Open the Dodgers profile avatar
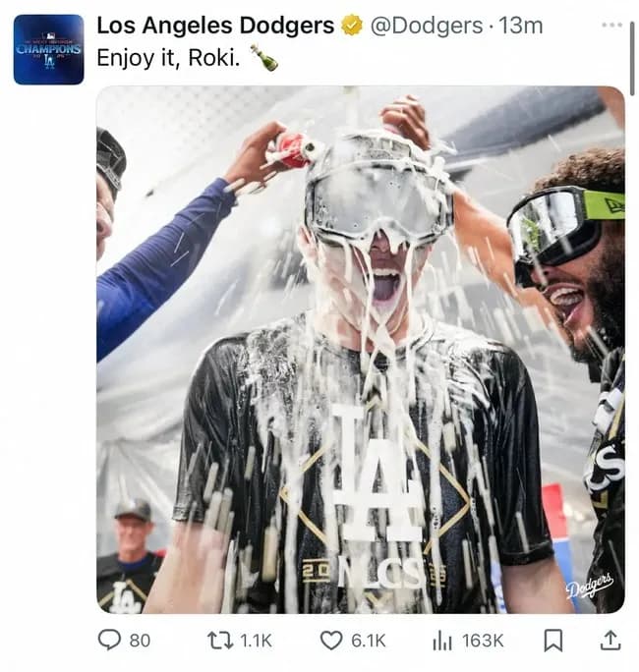 (x=48, y=49)
